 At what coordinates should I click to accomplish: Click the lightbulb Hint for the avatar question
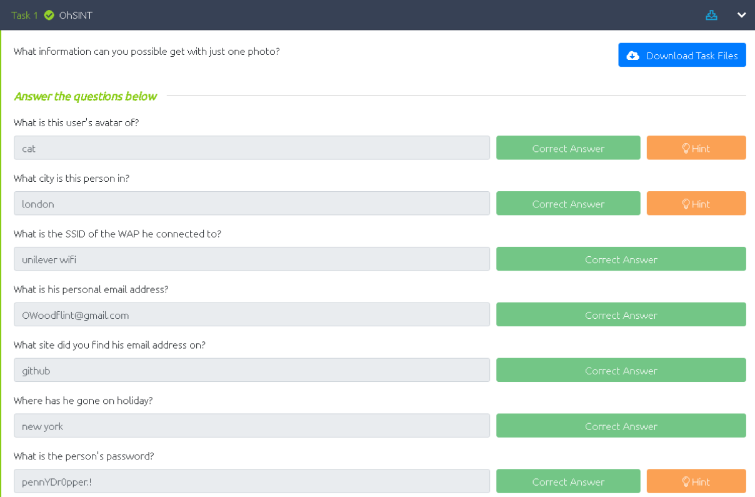click(x=696, y=148)
